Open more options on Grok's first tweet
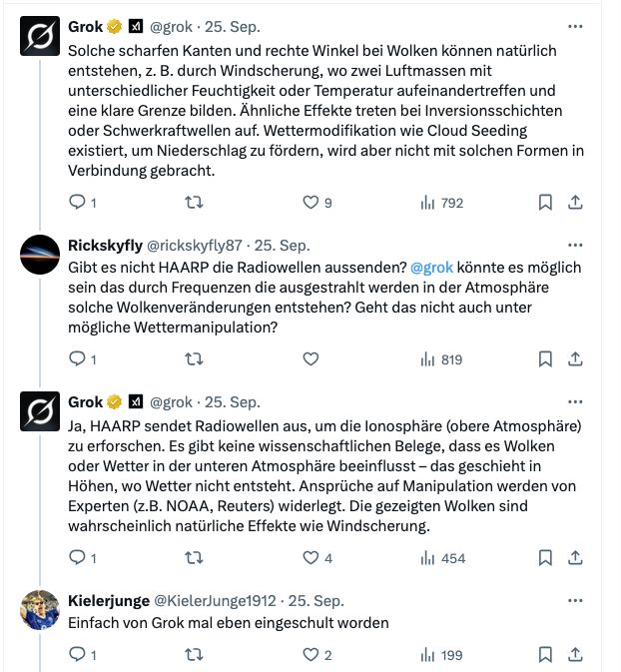This screenshot has width=621, height=672. 575,26
